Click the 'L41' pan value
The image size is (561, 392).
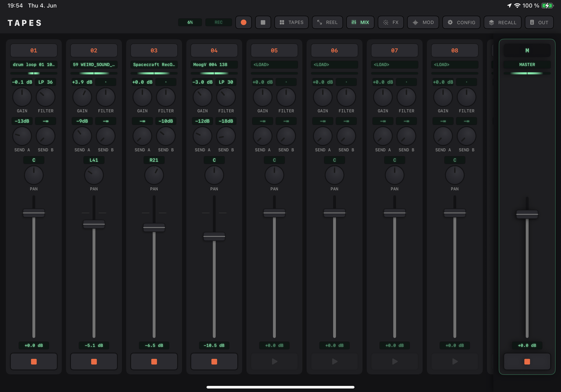pyautogui.click(x=94, y=160)
